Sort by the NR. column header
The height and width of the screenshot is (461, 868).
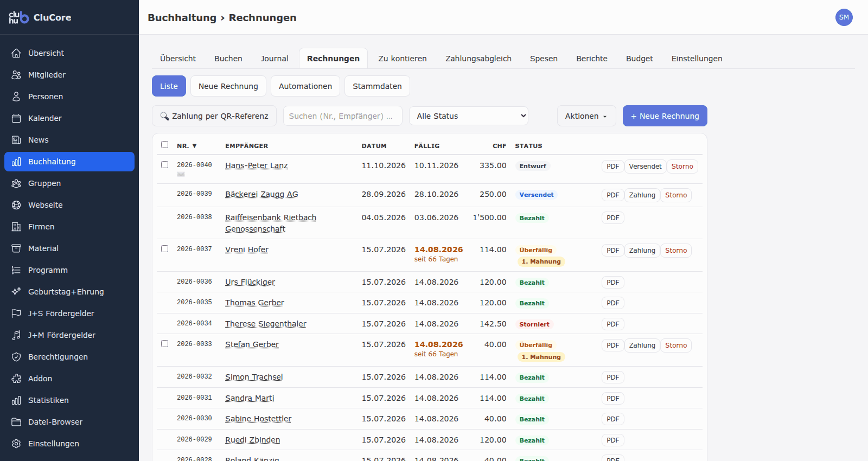(x=187, y=146)
